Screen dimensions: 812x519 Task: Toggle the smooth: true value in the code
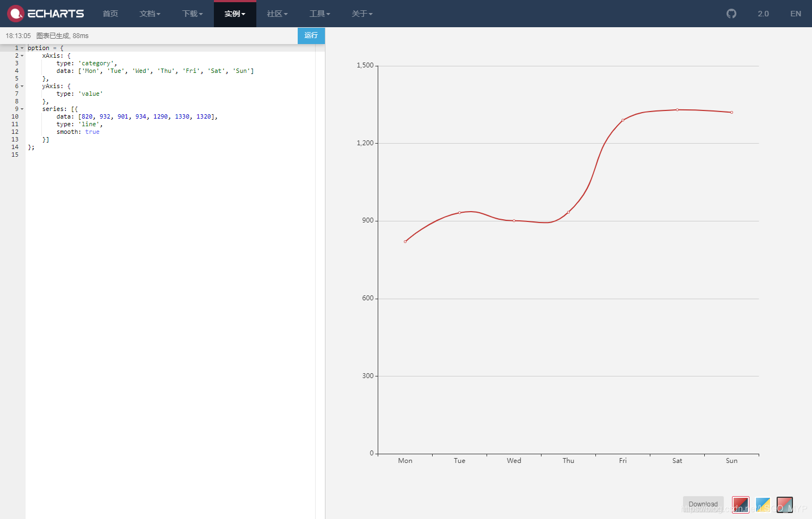pos(92,132)
